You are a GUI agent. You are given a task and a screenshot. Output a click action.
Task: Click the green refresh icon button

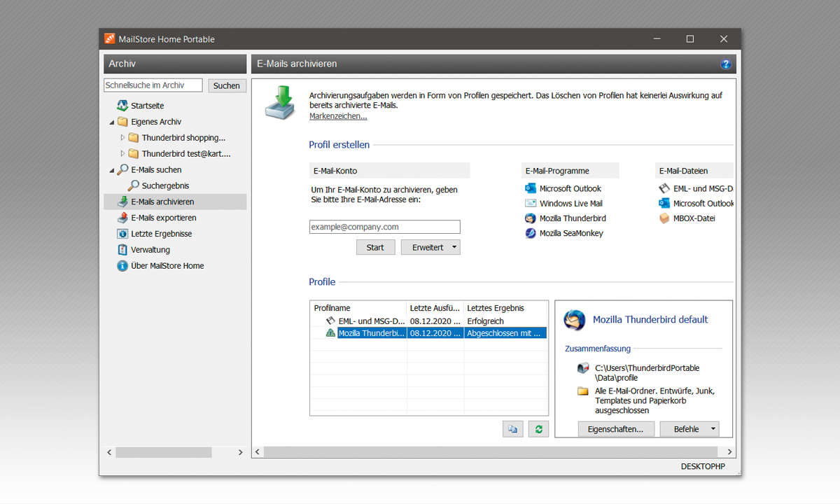(538, 429)
